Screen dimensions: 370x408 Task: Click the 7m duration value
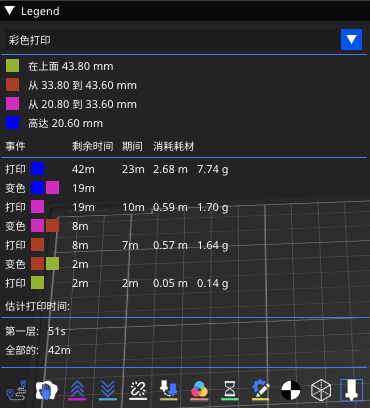coord(130,245)
